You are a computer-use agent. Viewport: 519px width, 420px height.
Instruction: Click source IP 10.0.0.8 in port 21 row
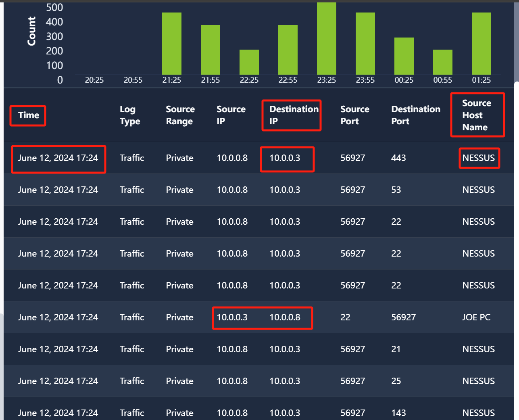[232, 349]
